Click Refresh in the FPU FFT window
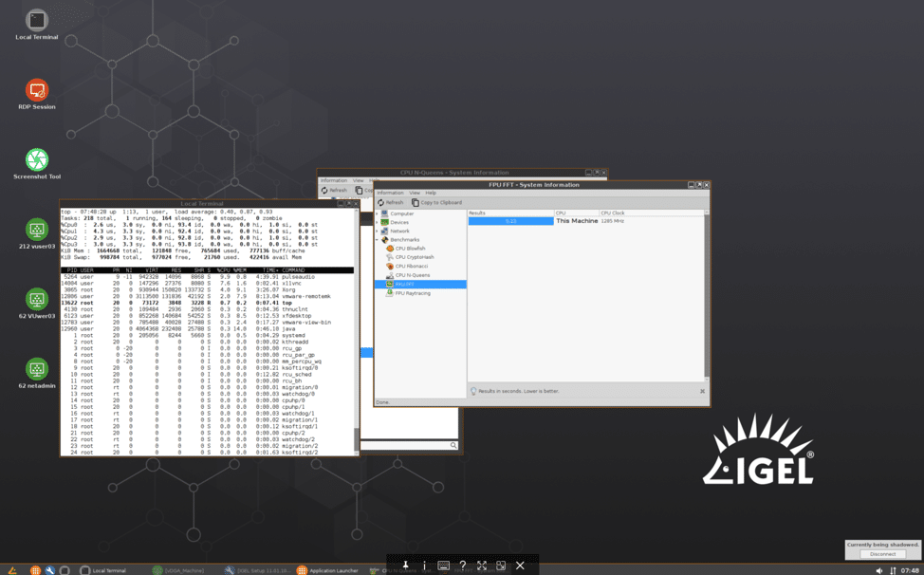This screenshot has width=924, height=575. coord(390,203)
